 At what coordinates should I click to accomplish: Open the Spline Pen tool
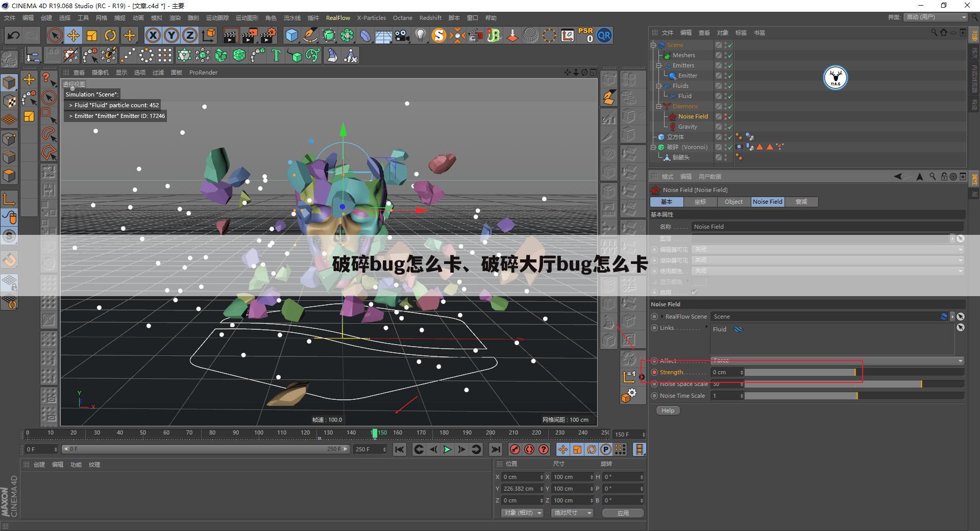click(x=310, y=35)
